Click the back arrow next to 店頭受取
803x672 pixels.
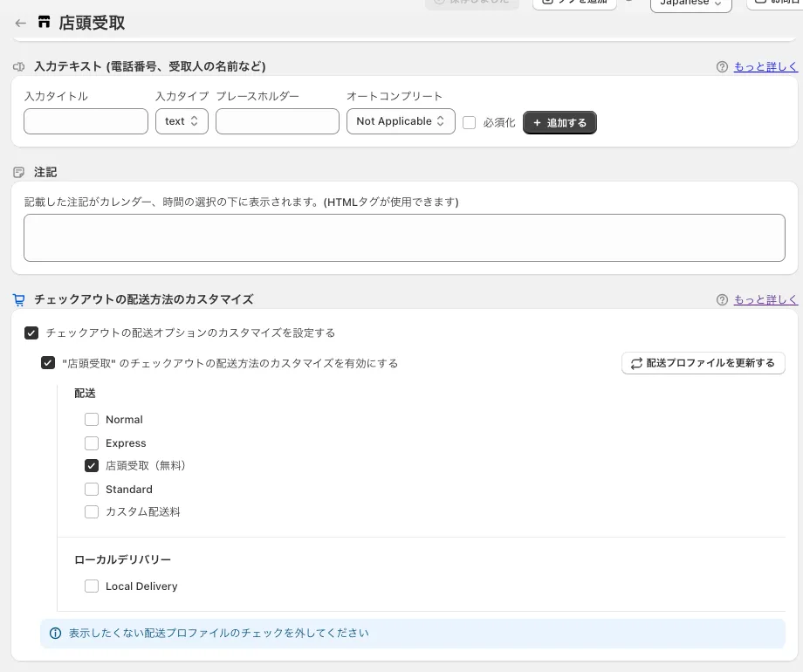click(x=21, y=23)
